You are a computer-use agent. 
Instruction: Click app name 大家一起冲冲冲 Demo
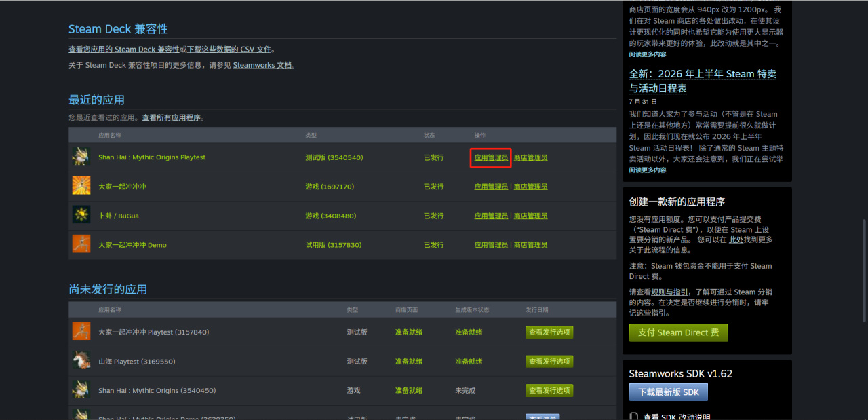point(132,245)
